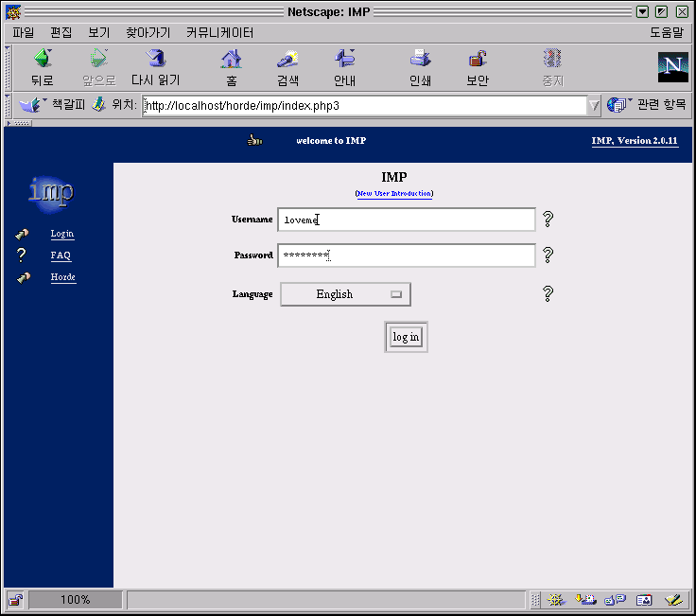The width and height of the screenshot is (696, 616).
Task: Click the question mark icon beside FAQ
Action: pos(22,255)
